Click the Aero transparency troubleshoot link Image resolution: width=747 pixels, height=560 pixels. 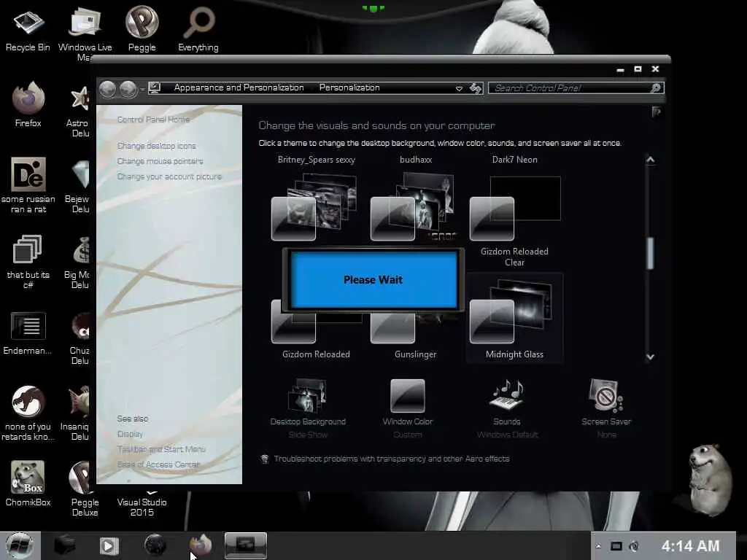click(392, 459)
